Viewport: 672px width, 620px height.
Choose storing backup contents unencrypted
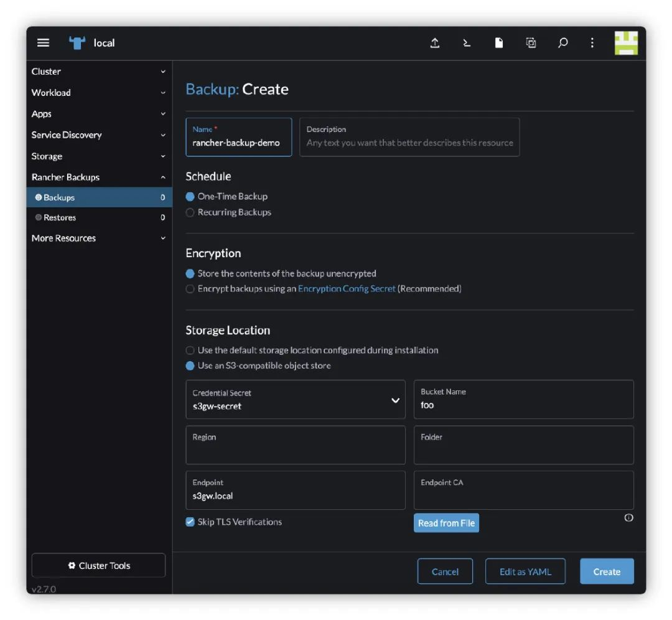pos(190,273)
